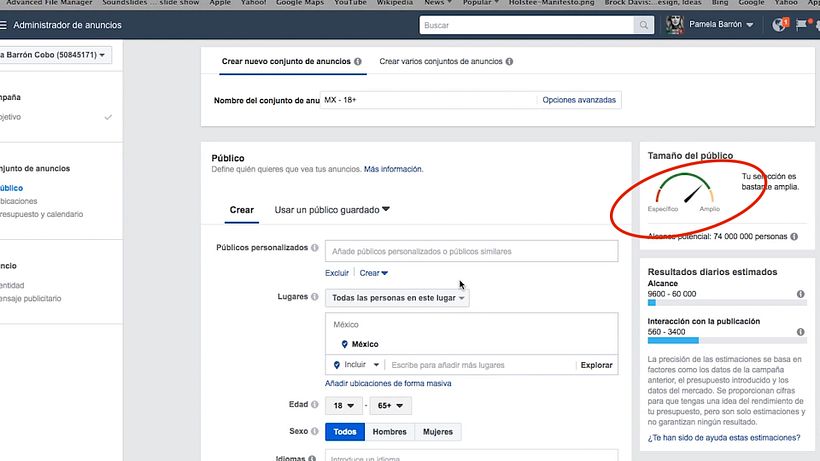Click info icon beside Sexo
The height and width of the screenshot is (461, 820).
click(x=314, y=431)
